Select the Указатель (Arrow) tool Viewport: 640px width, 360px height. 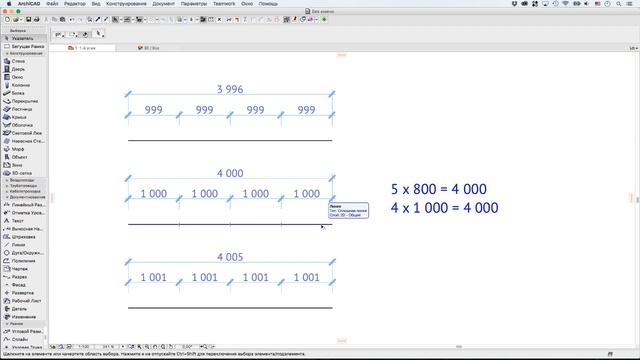(x=23, y=38)
